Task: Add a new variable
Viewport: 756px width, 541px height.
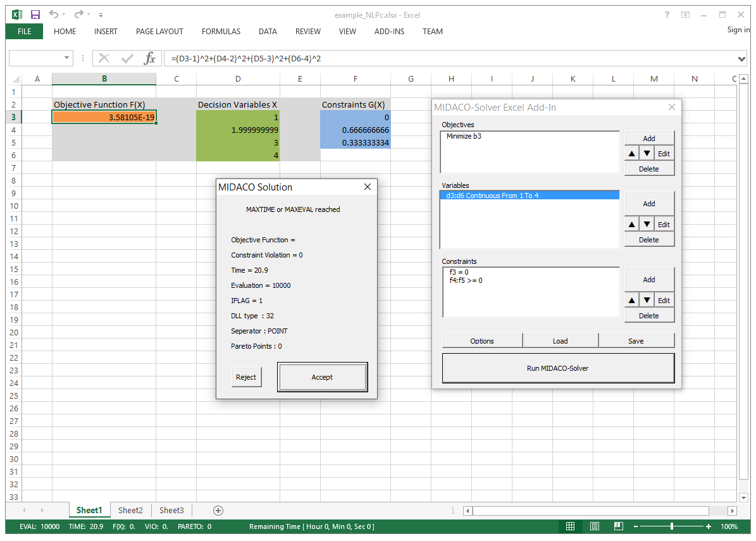Action: [x=649, y=204]
